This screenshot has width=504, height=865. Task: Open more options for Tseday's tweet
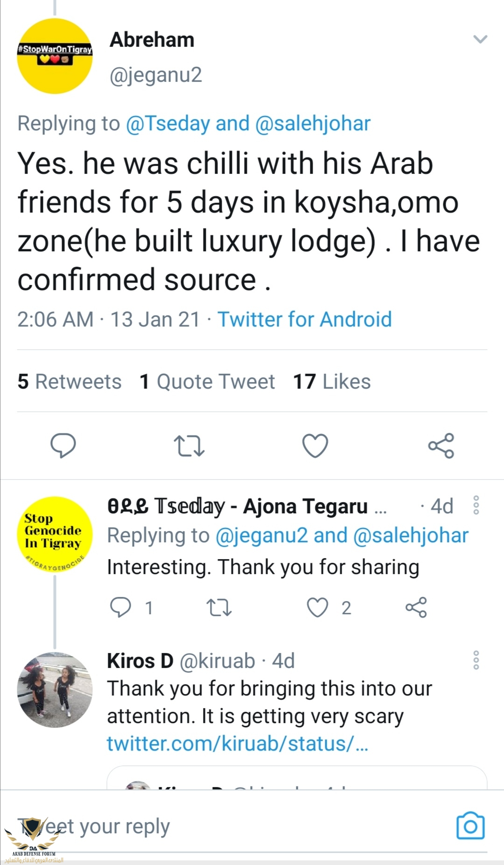[476, 505]
